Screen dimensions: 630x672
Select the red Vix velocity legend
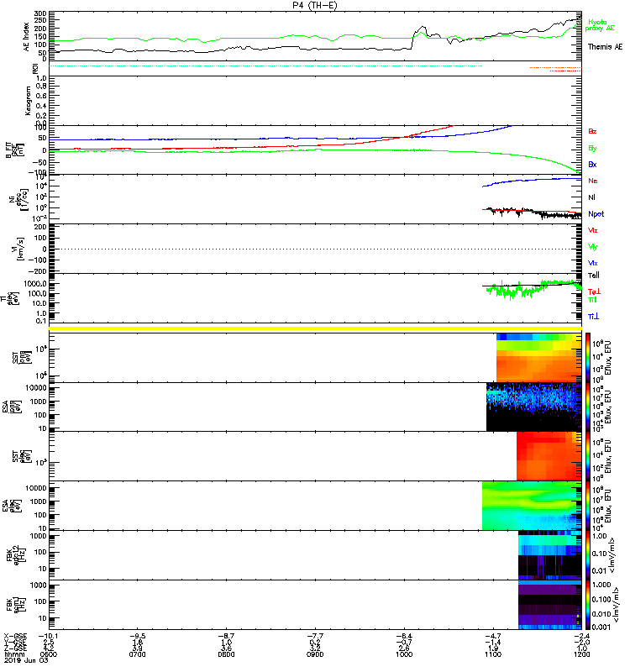[593, 230]
